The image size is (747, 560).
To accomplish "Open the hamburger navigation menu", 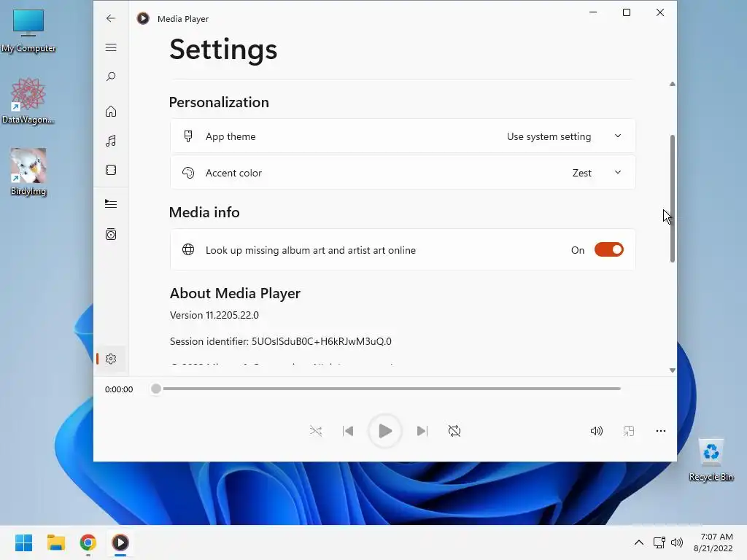I will point(111,47).
